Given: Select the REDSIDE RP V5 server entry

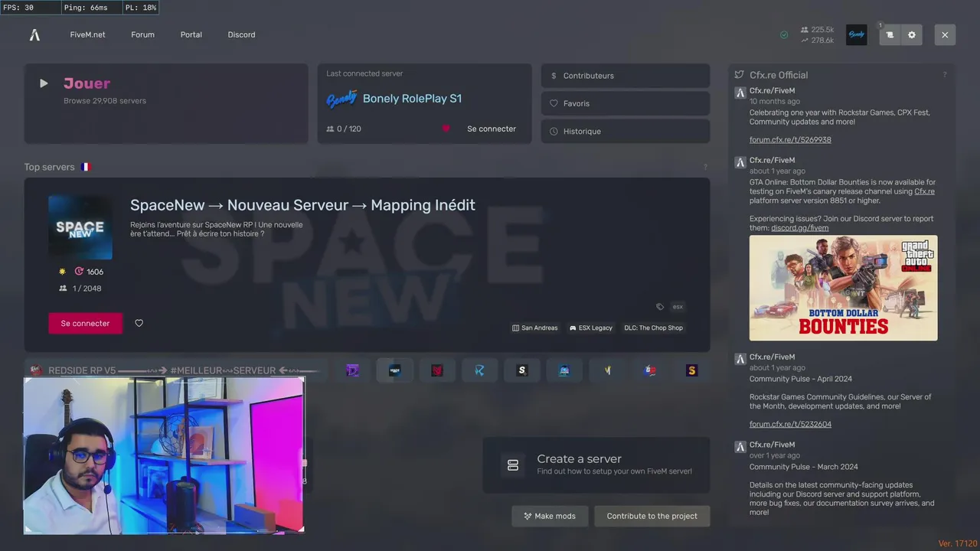Looking at the screenshot, I should [x=178, y=370].
